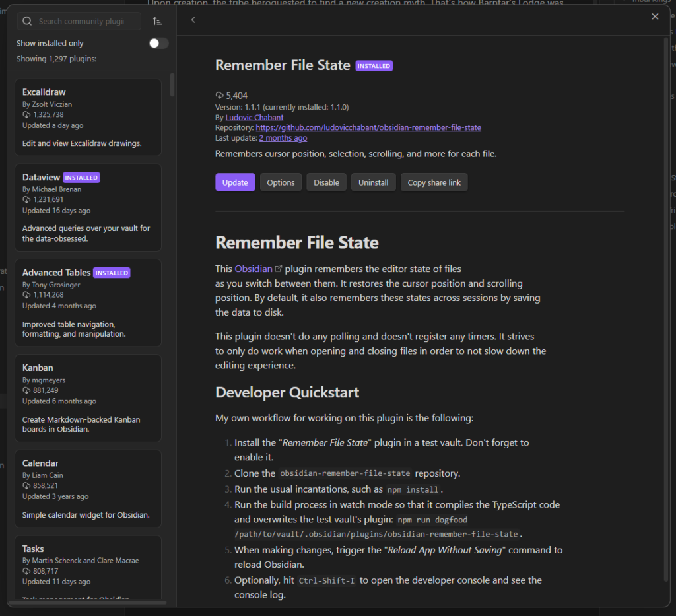Viewport: 676px width, 616px height.
Task: Select the Advanced Tables plugin card
Action: pyautogui.click(x=88, y=302)
